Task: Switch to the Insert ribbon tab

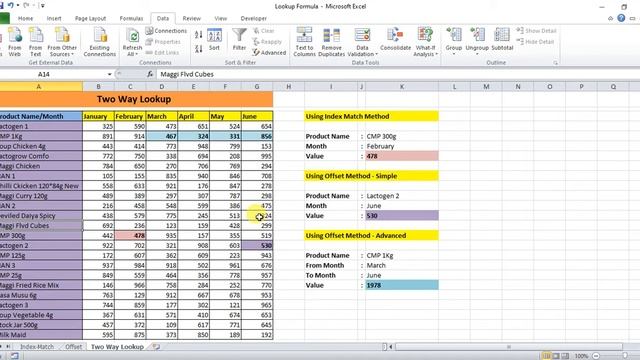Action: [54, 18]
